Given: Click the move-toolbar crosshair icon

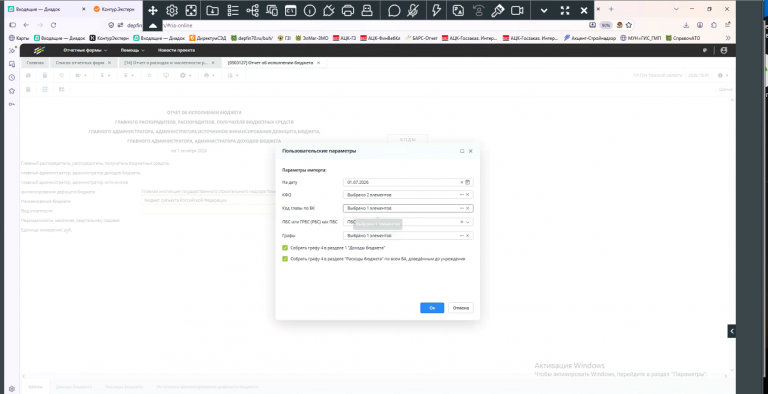Looking at the screenshot, I should point(153,10).
